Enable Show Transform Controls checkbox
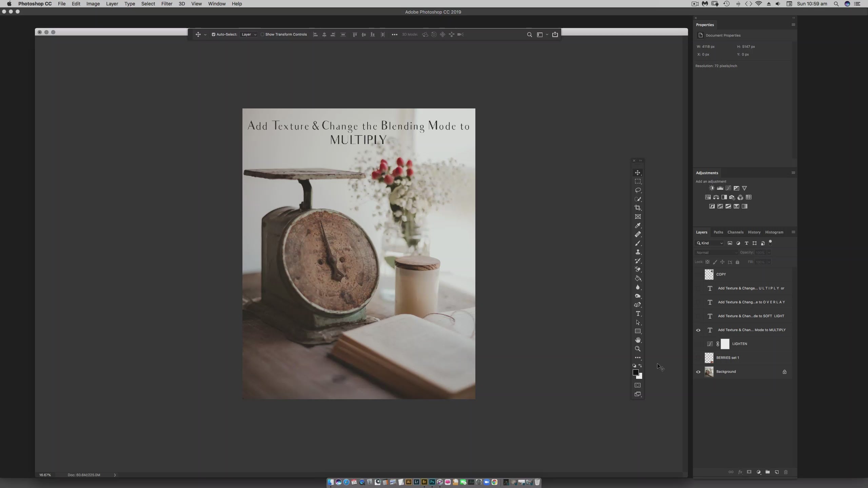This screenshot has height=488, width=868. coord(262,35)
